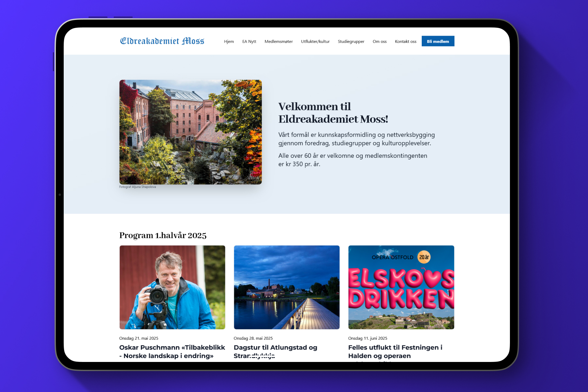Click the Bli medlem button
The height and width of the screenshot is (392, 588).
[438, 41]
